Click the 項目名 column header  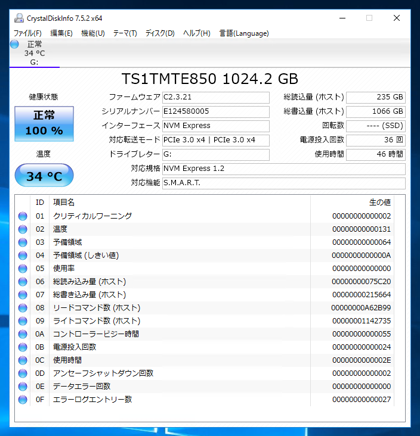(x=180, y=202)
